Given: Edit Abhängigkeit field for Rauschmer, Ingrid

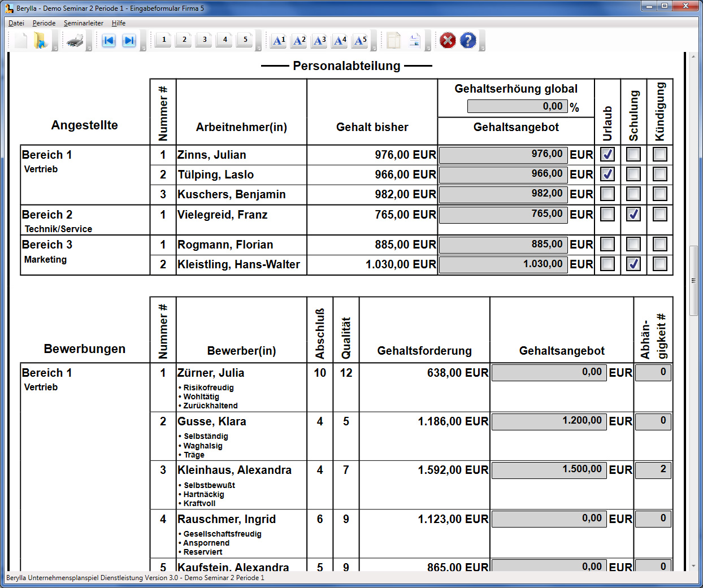Looking at the screenshot, I should (x=653, y=519).
